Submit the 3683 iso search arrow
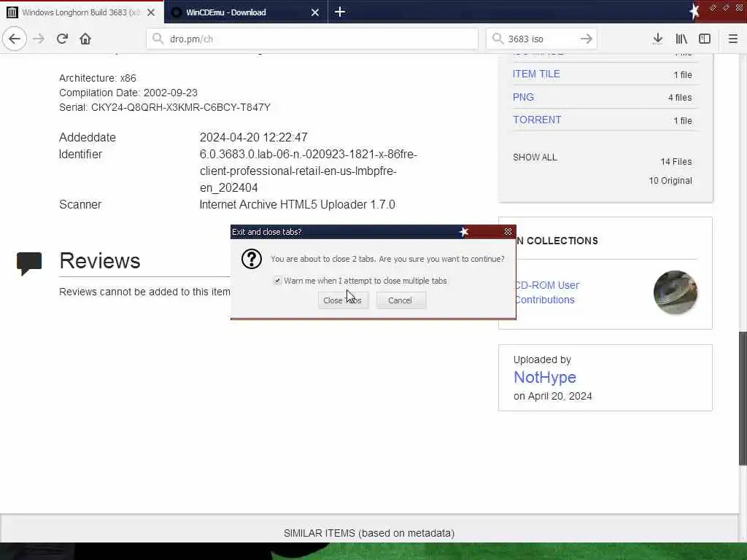This screenshot has height=560, width=747. [x=587, y=39]
